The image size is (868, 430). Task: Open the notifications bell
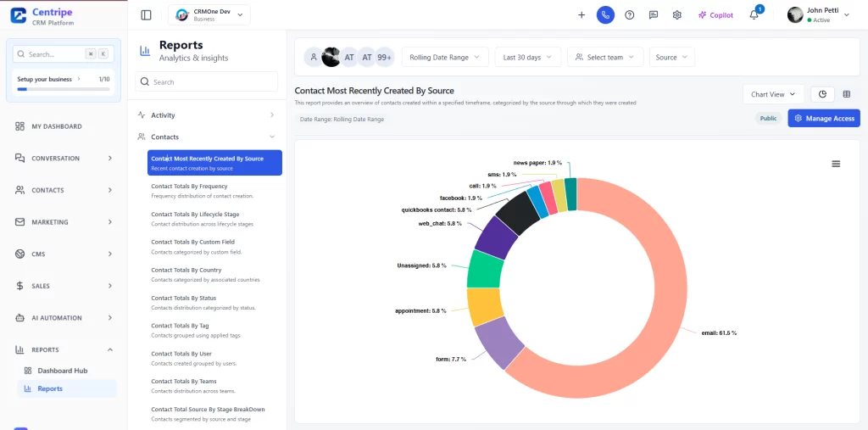(x=754, y=15)
